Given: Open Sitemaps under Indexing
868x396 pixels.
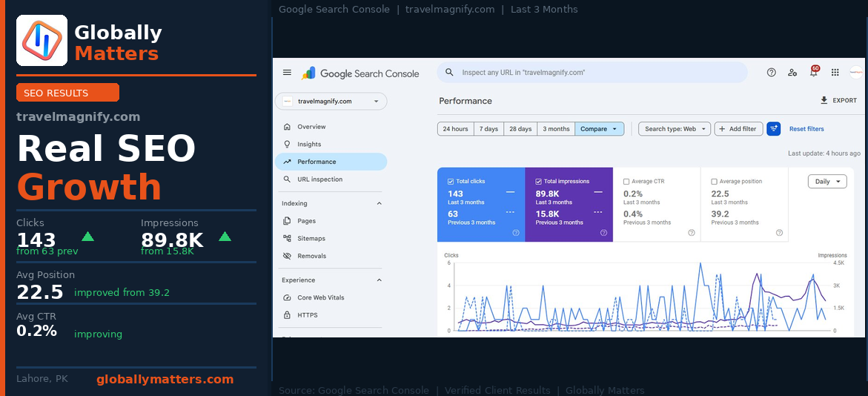Looking at the screenshot, I should [x=331, y=238].
